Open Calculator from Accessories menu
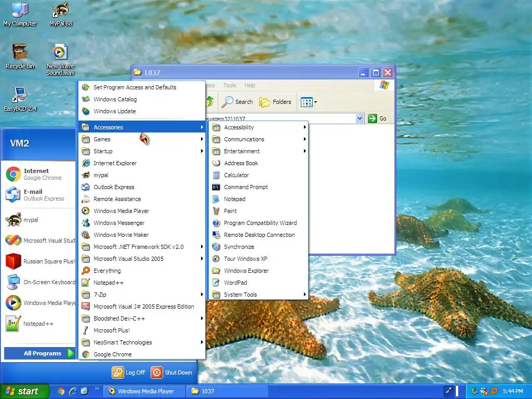Screen dimensions: 532x399 [259, 175]
